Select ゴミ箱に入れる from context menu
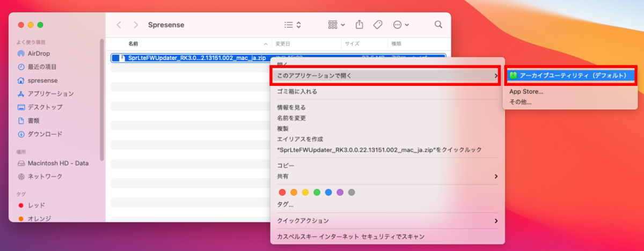The width and height of the screenshot is (644, 251). [297, 92]
